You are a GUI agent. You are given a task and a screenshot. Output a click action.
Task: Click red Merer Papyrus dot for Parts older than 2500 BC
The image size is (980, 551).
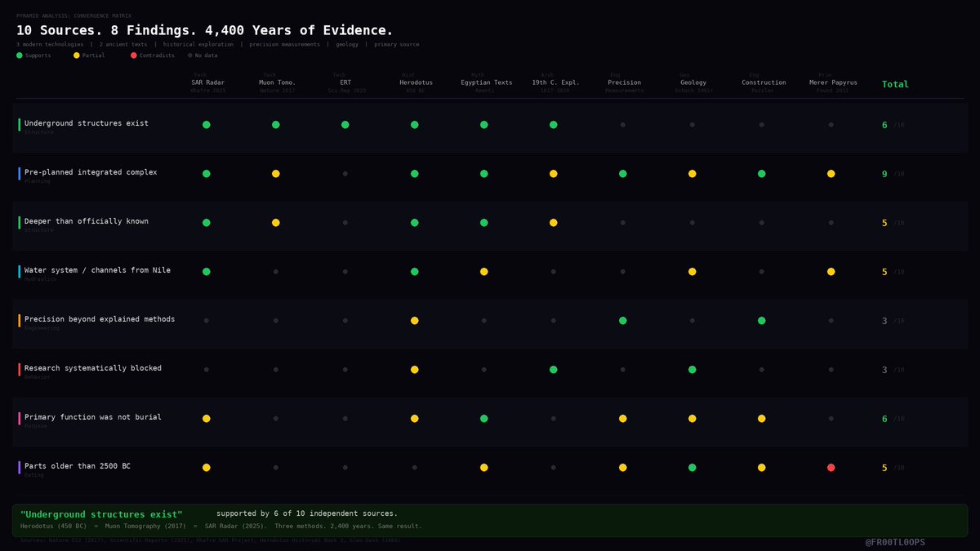[831, 468]
